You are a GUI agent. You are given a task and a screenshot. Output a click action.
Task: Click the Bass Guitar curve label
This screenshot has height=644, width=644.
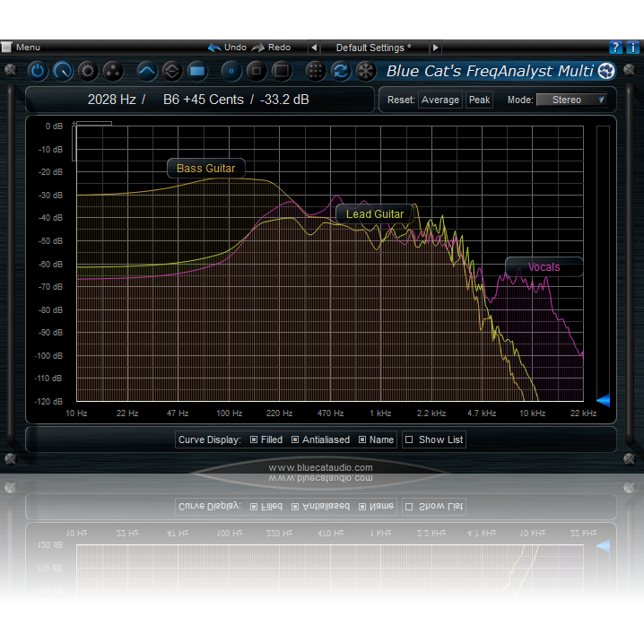[206, 169]
